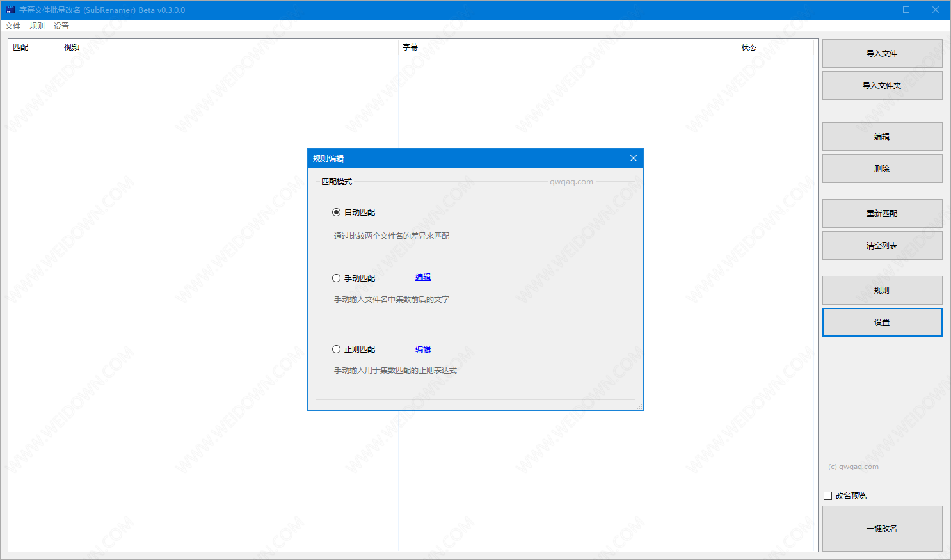The height and width of the screenshot is (560, 951).
Task: Click the 一键改名 button
Action: pos(882,528)
